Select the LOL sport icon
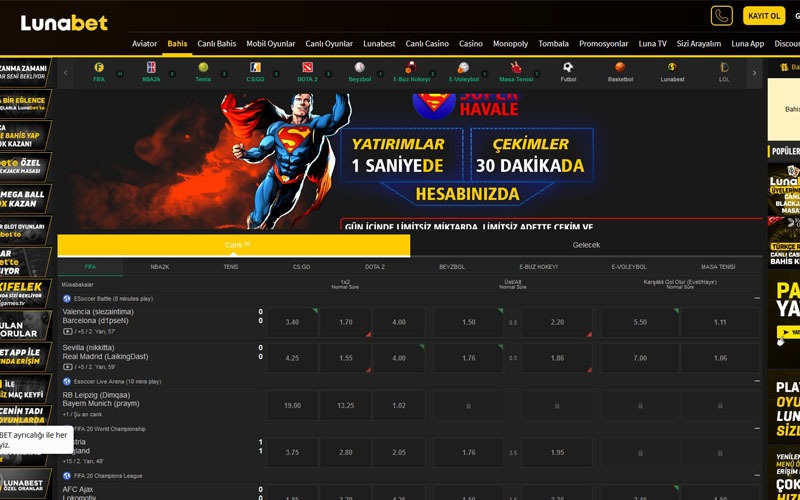The width and height of the screenshot is (800, 500). point(724,67)
